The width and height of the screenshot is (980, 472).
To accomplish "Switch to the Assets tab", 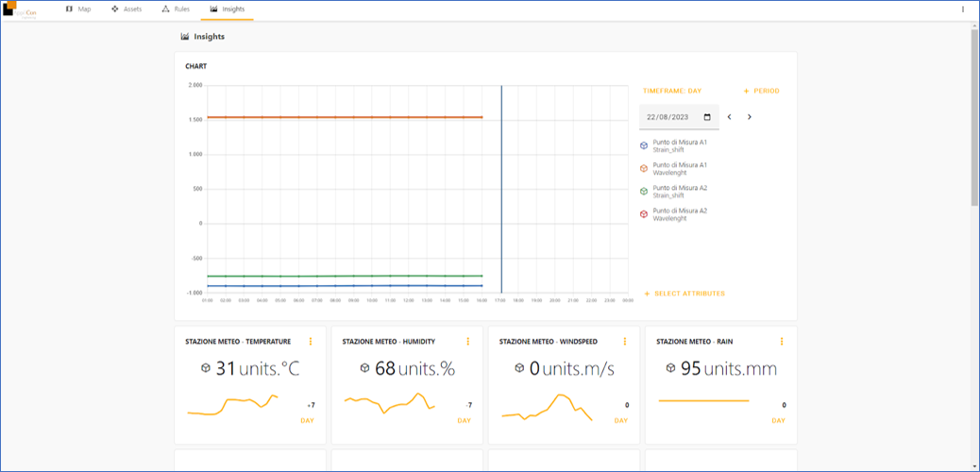I will point(127,8).
